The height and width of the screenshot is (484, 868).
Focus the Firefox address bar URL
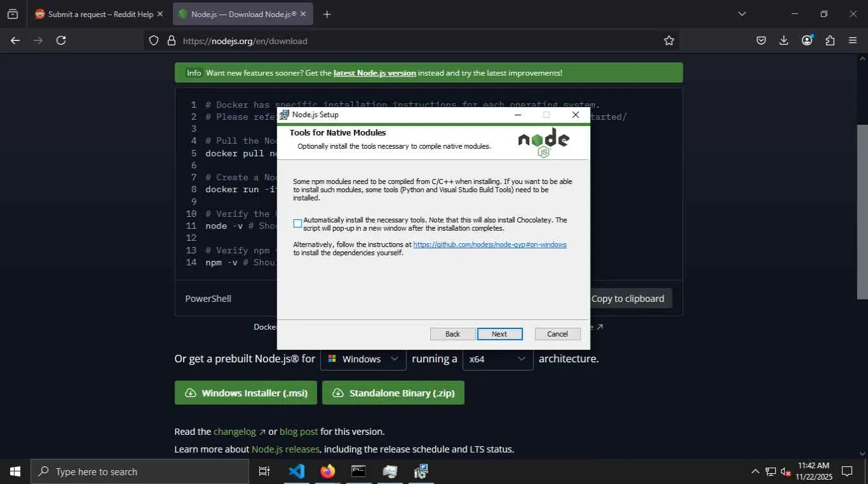[245, 41]
